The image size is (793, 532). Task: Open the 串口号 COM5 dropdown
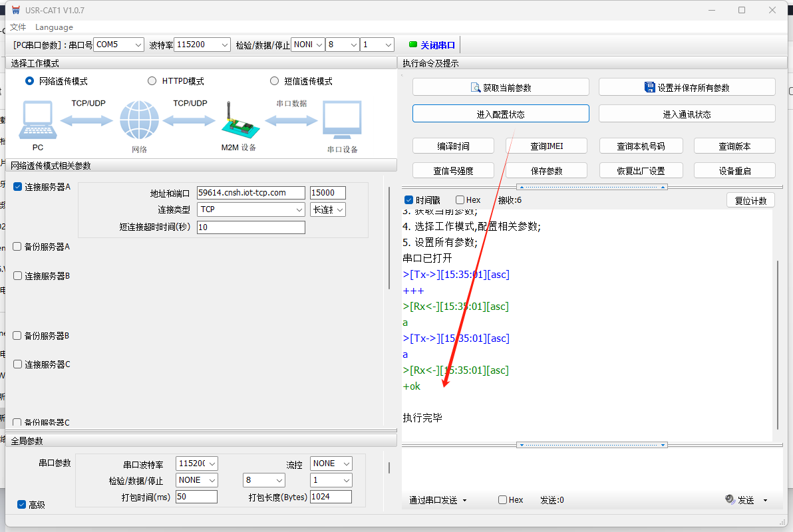118,45
